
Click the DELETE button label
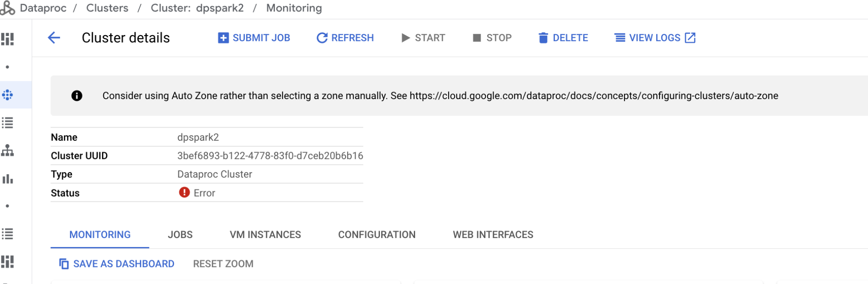click(x=571, y=38)
